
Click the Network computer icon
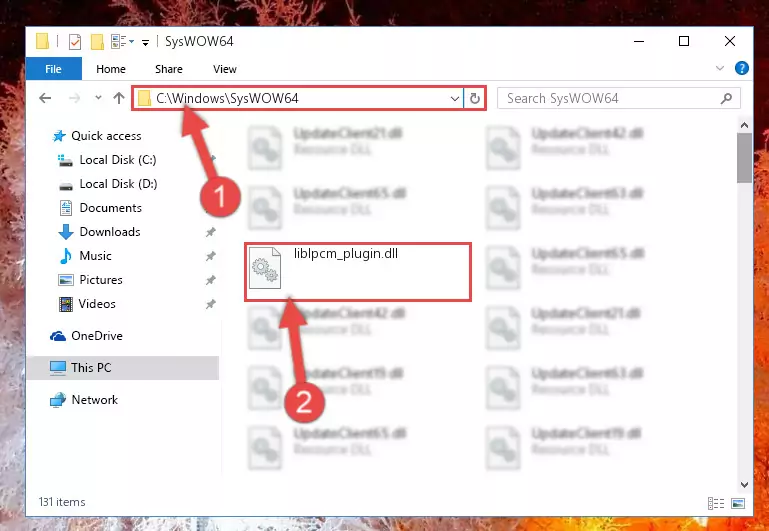coord(58,400)
